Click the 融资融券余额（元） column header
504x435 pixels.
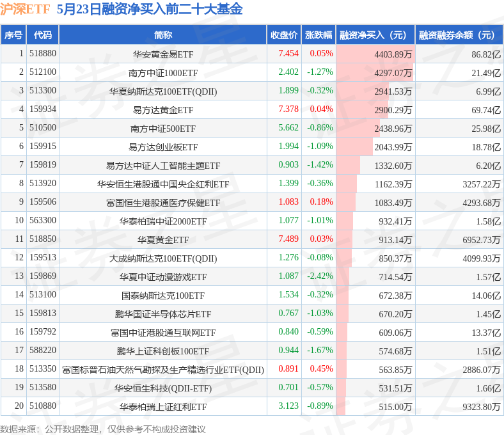coord(459,35)
